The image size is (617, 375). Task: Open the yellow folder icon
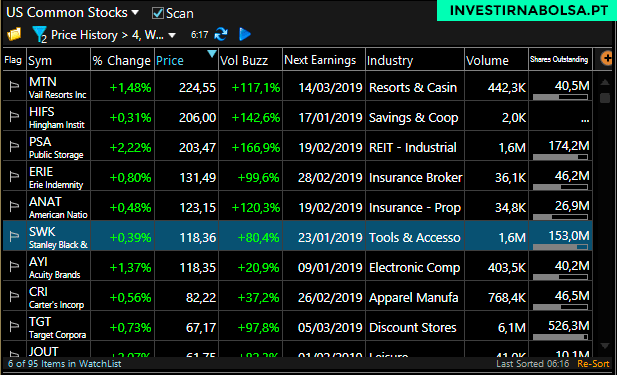[x=14, y=35]
